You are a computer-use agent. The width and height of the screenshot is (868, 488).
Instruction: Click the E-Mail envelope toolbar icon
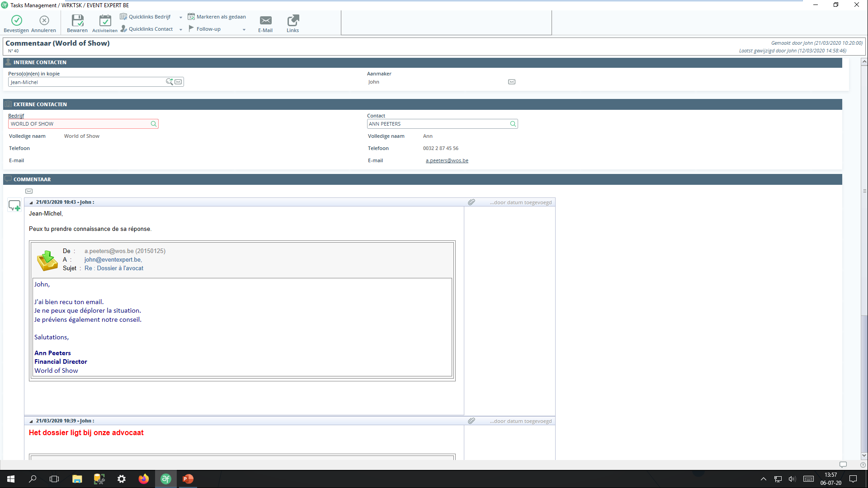[265, 20]
